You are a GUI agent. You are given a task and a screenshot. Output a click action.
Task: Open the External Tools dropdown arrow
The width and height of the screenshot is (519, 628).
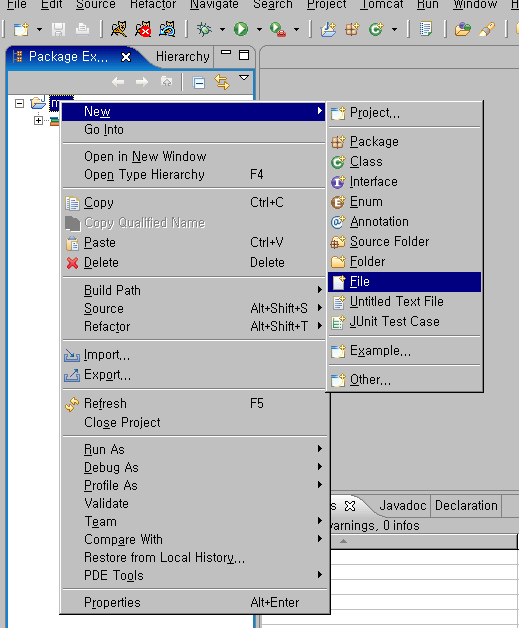click(296, 29)
